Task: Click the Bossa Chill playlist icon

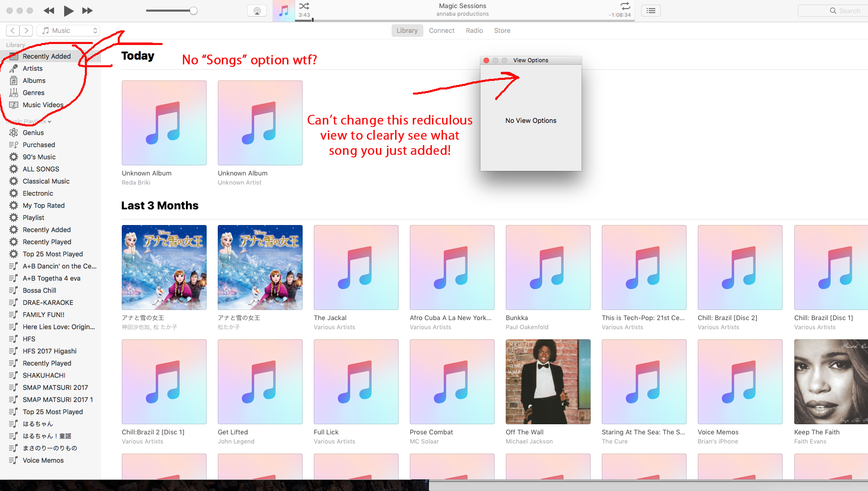Action: point(14,290)
